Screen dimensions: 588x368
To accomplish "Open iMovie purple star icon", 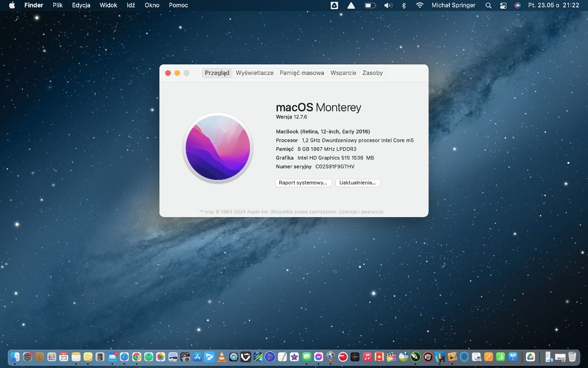I will pyautogui.click(x=294, y=356).
